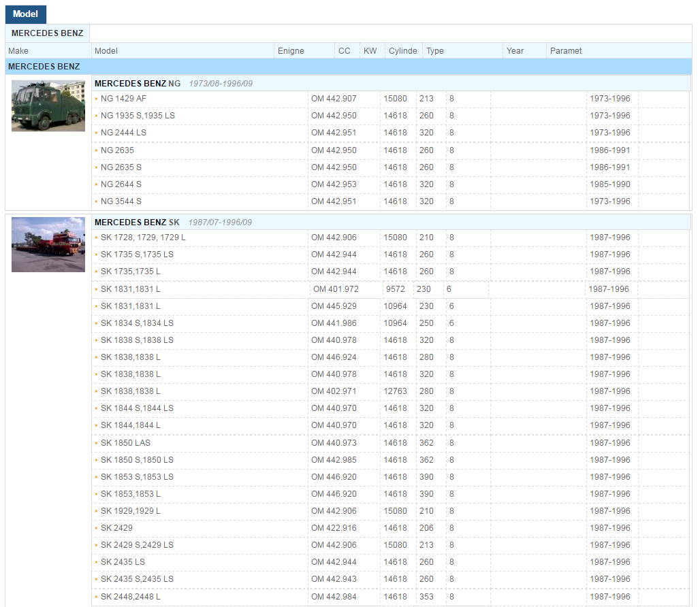Image resolution: width=700 pixels, height=607 pixels.
Task: Click the Year column header
Action: (515, 51)
